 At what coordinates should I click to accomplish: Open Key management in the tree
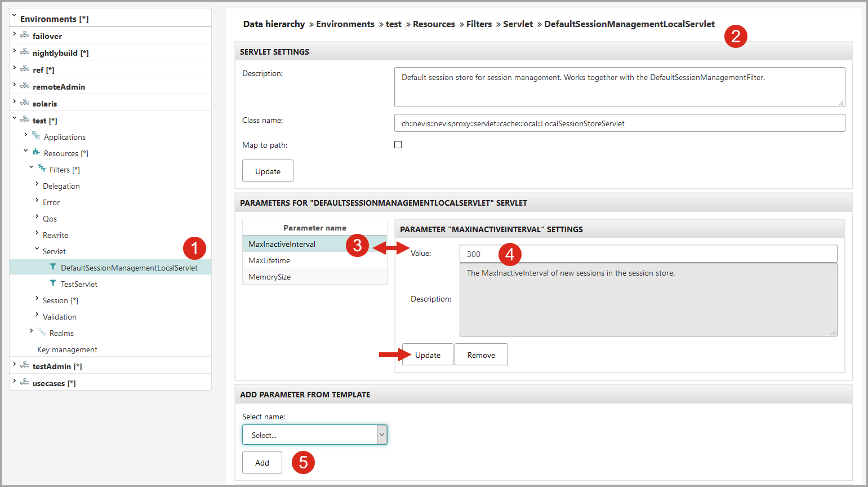(x=67, y=349)
